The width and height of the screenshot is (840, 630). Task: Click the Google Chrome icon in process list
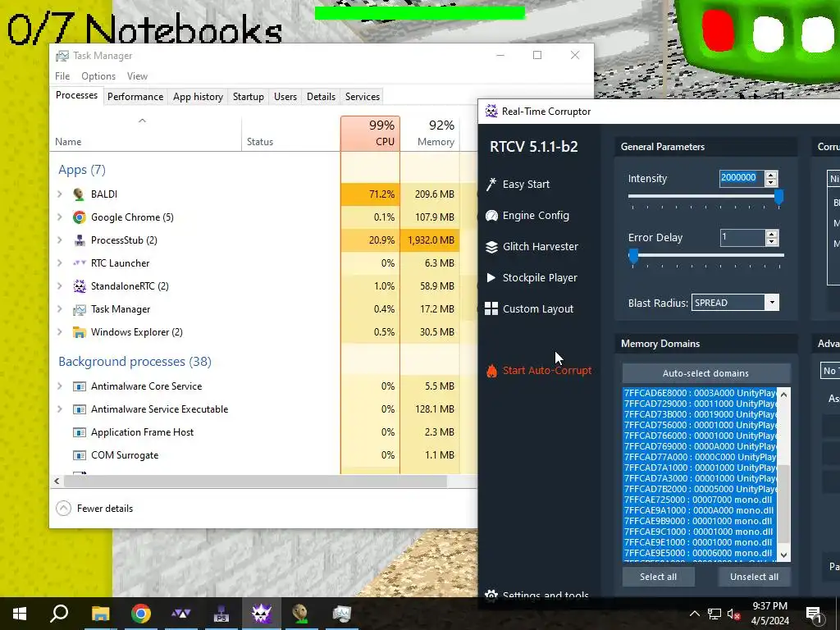(x=80, y=217)
